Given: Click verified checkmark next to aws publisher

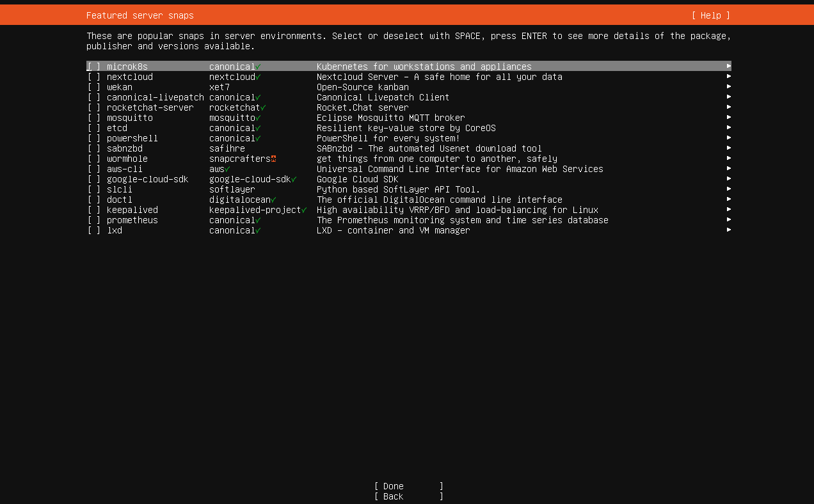Looking at the screenshot, I should tap(227, 169).
